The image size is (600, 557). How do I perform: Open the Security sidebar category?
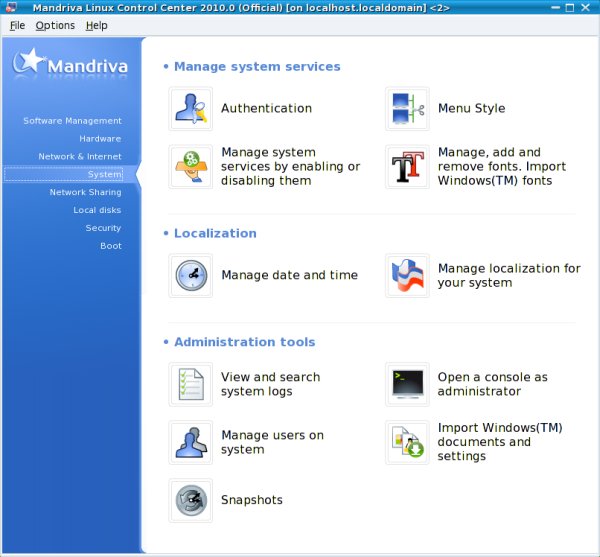103,228
